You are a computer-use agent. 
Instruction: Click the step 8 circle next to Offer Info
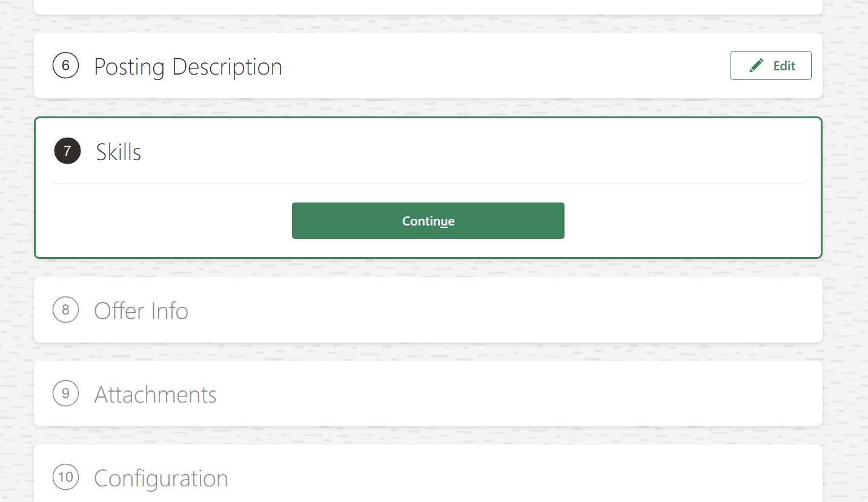click(65, 310)
